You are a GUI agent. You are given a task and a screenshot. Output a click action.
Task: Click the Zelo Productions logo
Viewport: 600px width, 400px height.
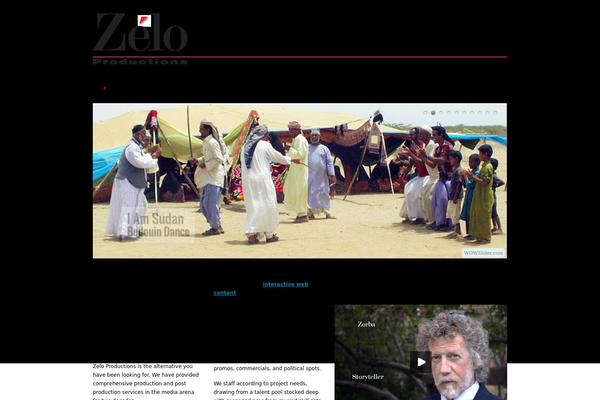coord(140,38)
